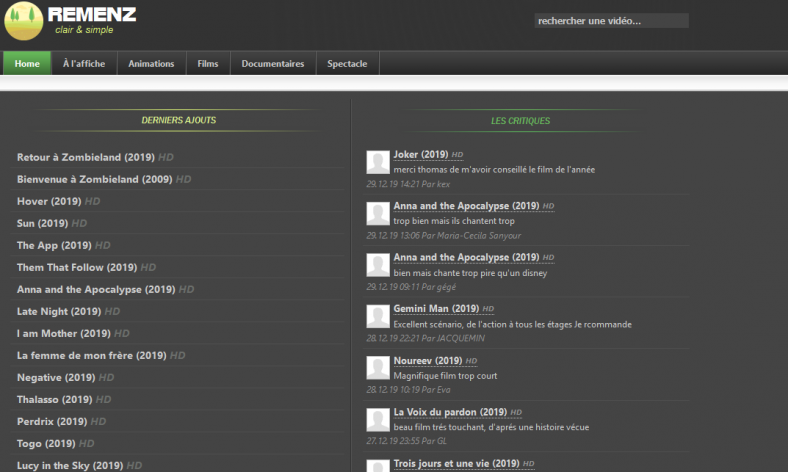Open the Home tab

click(27, 64)
